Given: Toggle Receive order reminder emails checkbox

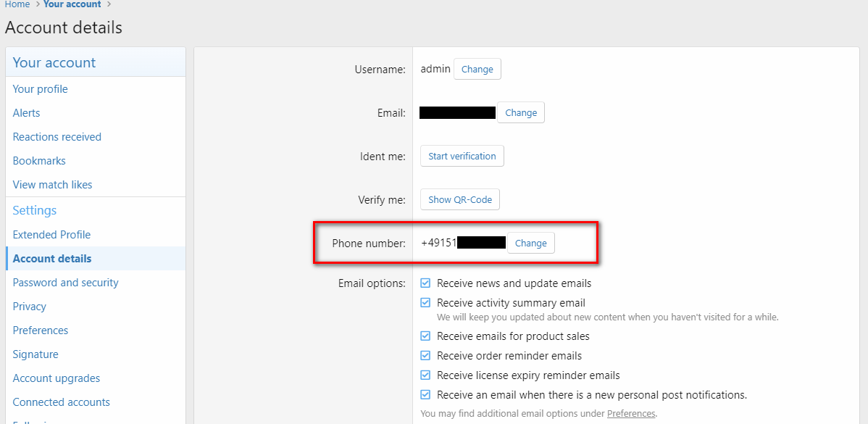Looking at the screenshot, I should coord(426,356).
